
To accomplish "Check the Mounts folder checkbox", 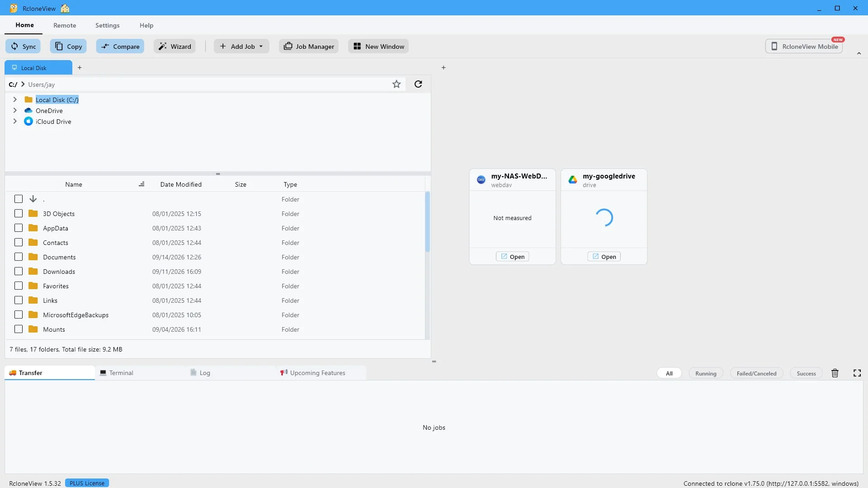I will click(19, 329).
